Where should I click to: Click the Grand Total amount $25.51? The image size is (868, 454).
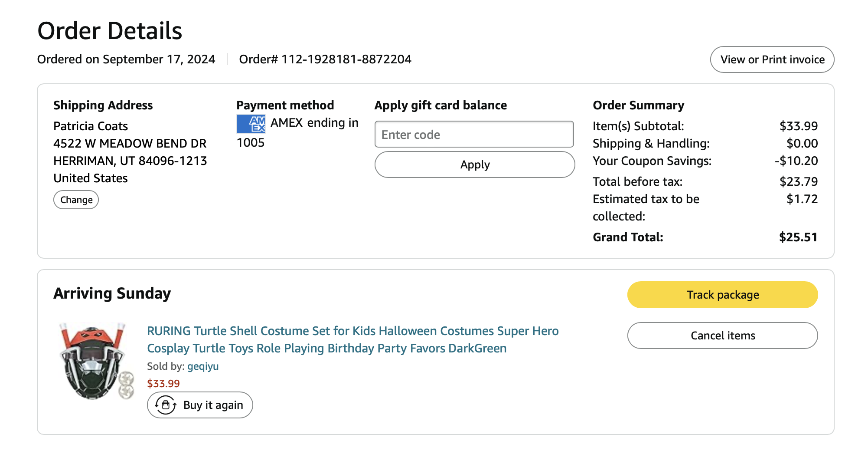pyautogui.click(x=798, y=237)
